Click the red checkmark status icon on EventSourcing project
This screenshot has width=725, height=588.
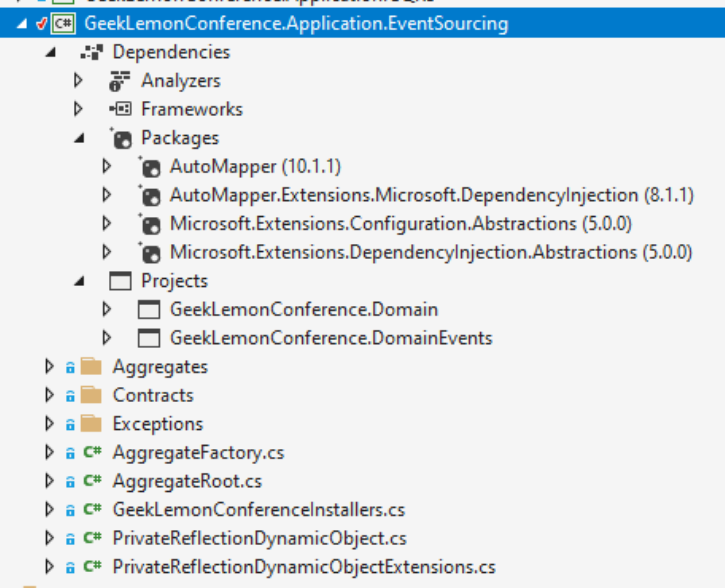pos(41,23)
